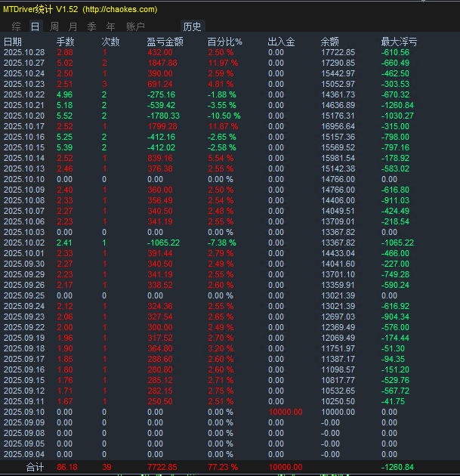Click profit value 280.80
Screen dimensions: 460x476
(160, 369)
